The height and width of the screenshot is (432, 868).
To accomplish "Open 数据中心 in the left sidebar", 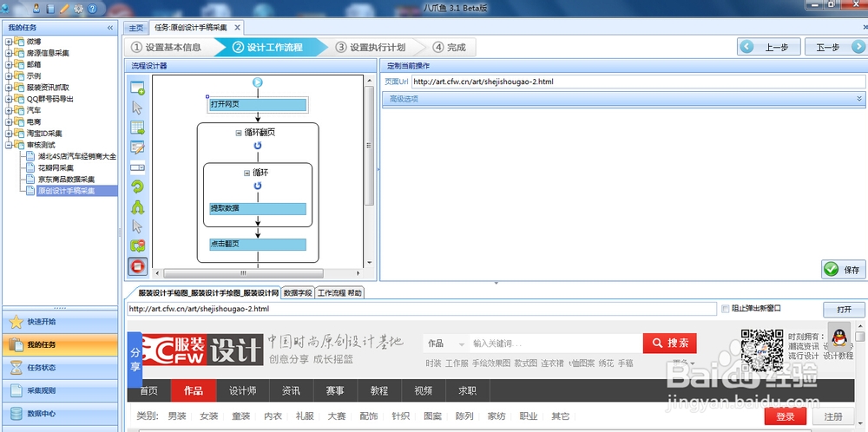I will (42, 414).
